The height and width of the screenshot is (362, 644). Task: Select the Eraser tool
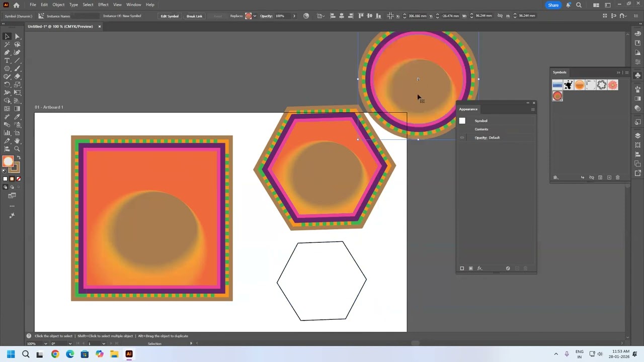[x=17, y=76]
